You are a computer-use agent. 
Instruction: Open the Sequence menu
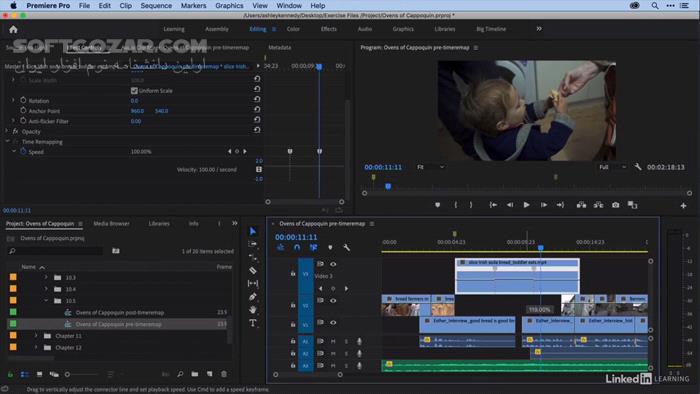pos(156,6)
